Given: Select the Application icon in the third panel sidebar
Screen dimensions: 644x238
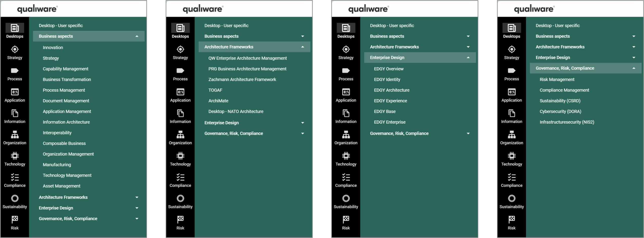Looking at the screenshot, I should [x=346, y=92].
